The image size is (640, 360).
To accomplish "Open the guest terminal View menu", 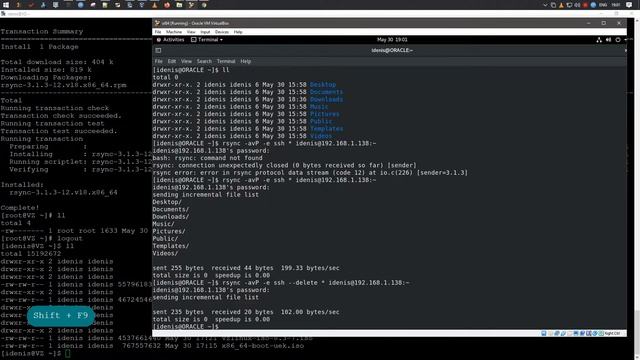I will point(186,61).
